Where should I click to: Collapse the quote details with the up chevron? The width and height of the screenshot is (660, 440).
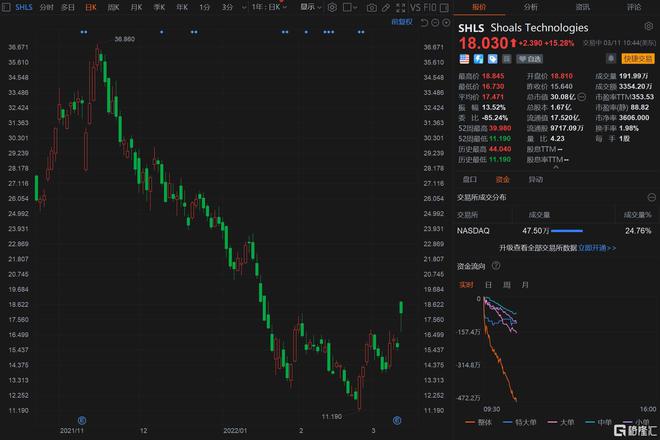tap(556, 168)
